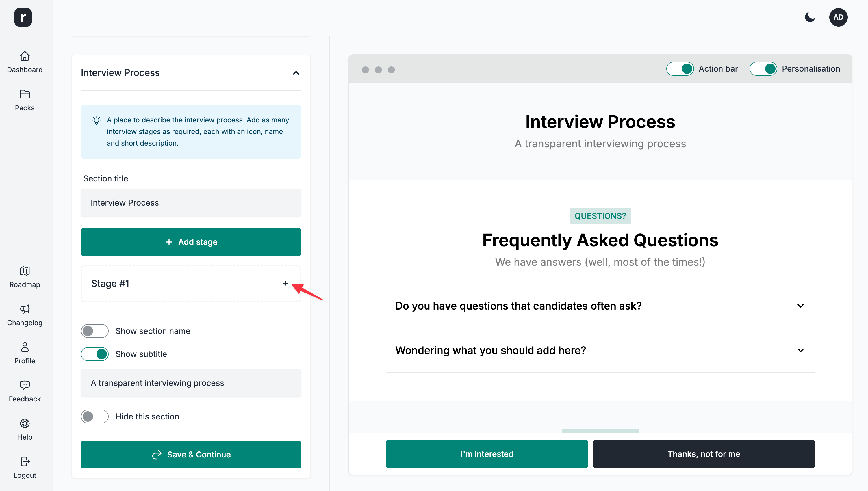View the Changelog
Viewport: 868px width, 491px height.
25,315
